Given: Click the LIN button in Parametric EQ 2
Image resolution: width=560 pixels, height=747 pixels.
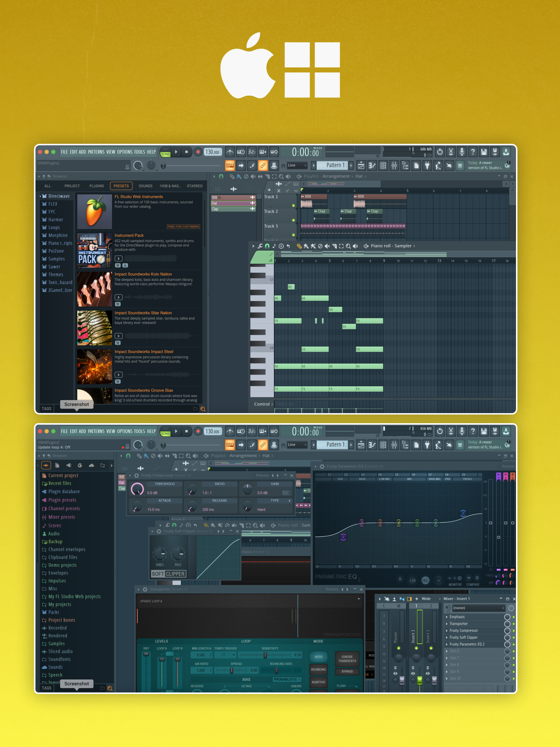Looking at the screenshot, I should (413, 580).
